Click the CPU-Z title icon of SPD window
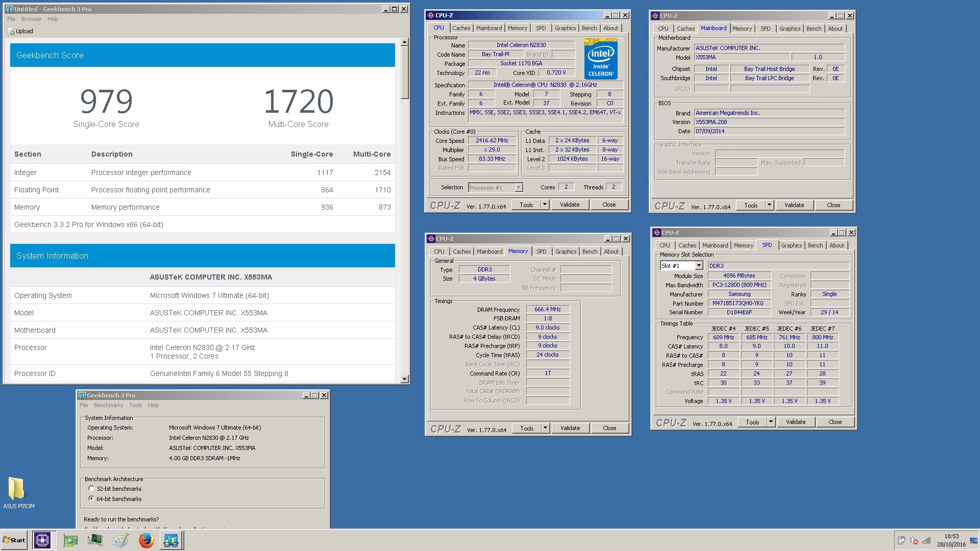The height and width of the screenshot is (551, 980). click(657, 233)
